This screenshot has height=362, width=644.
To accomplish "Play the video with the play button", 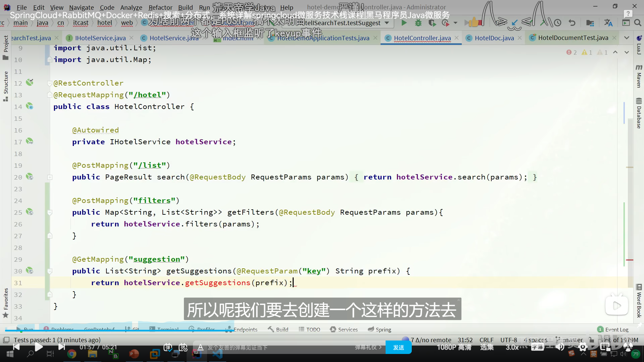I will (39, 347).
